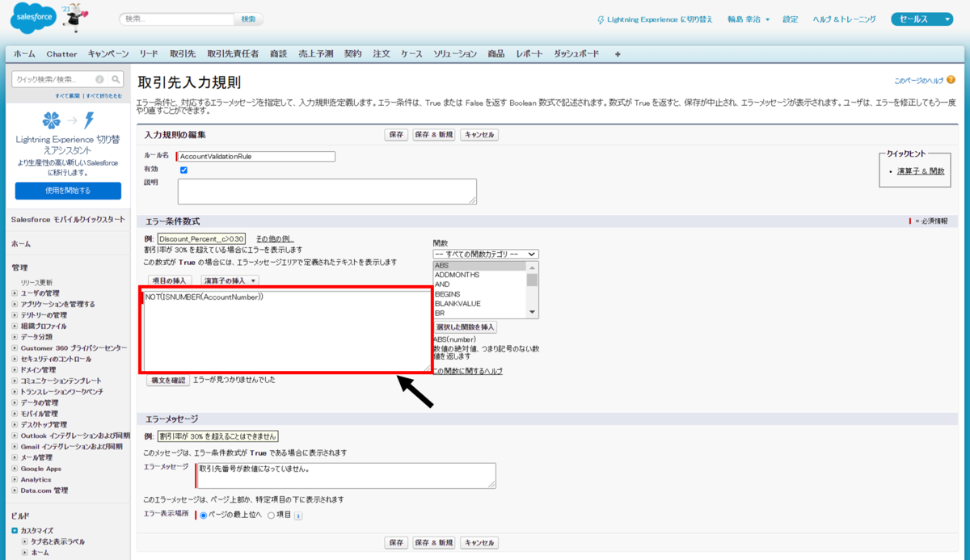970x560 pixels.
Task: Select the ページの最上位へ radio button
Action: pos(204,515)
